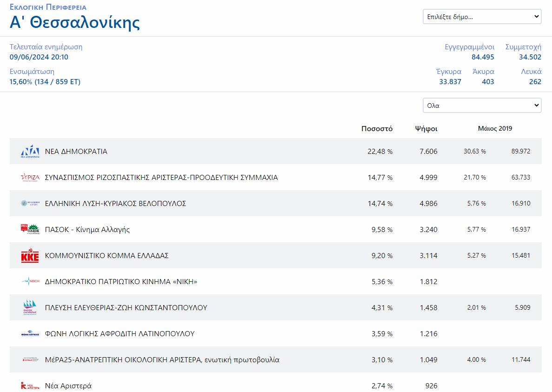Click the Ελληνική Λύση party logo
Image resolution: width=552 pixels, height=392 pixels.
tap(30, 204)
